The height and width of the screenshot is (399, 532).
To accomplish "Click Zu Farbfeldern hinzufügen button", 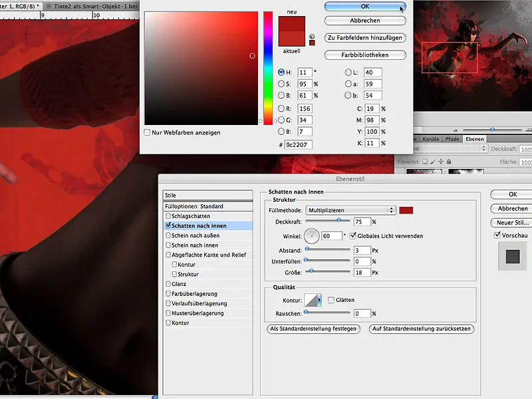I will (365, 38).
